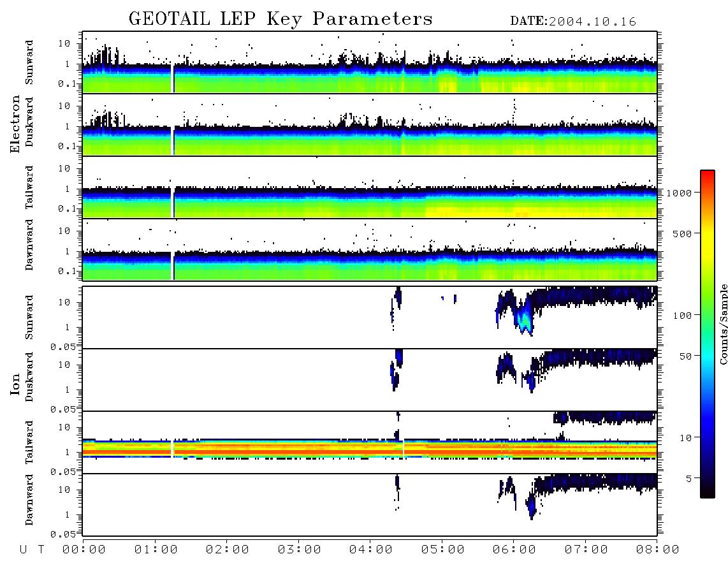This screenshot has height=561, width=728.
Task: Click the 07:00 time tick label
Action: point(586,550)
